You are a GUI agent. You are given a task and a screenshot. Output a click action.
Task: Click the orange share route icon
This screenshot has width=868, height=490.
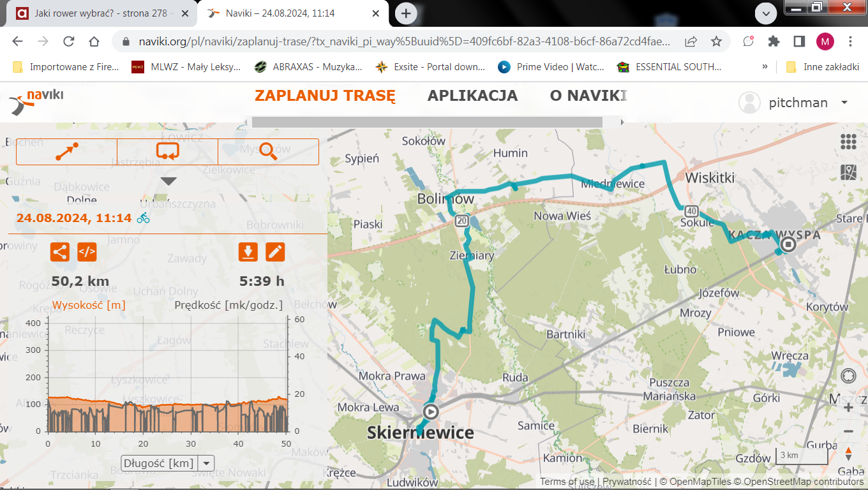pyautogui.click(x=59, y=252)
